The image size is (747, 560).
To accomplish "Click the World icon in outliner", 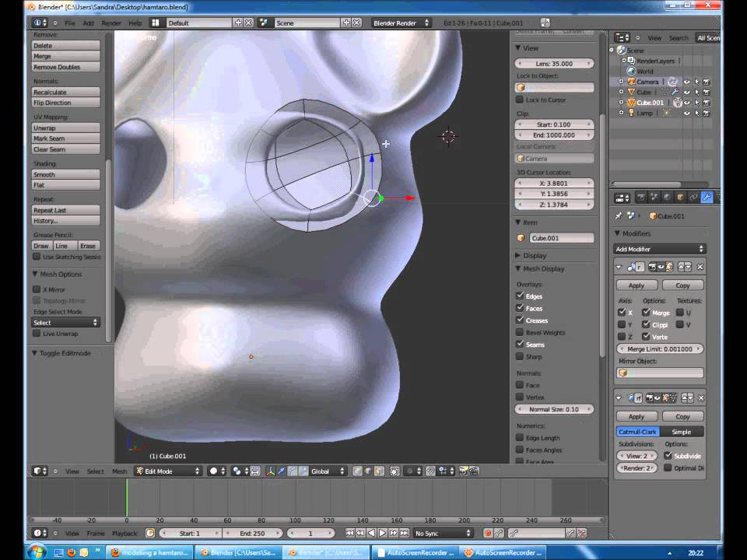I will click(x=631, y=71).
